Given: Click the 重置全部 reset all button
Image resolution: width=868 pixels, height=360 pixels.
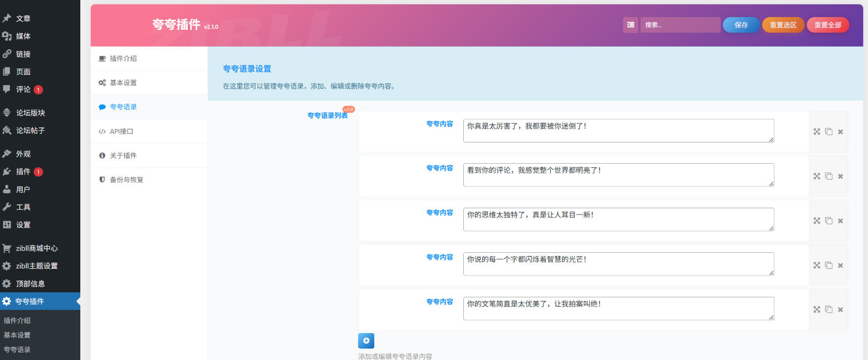Looking at the screenshot, I should click(828, 25).
